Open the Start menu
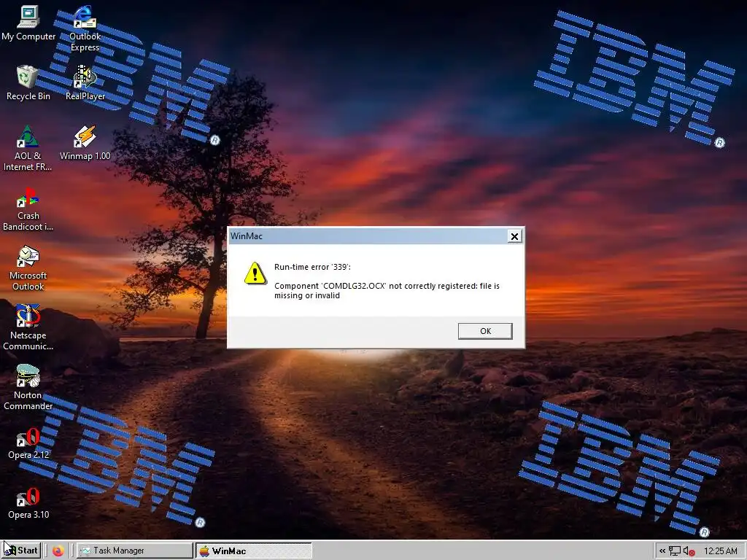 click(x=21, y=551)
